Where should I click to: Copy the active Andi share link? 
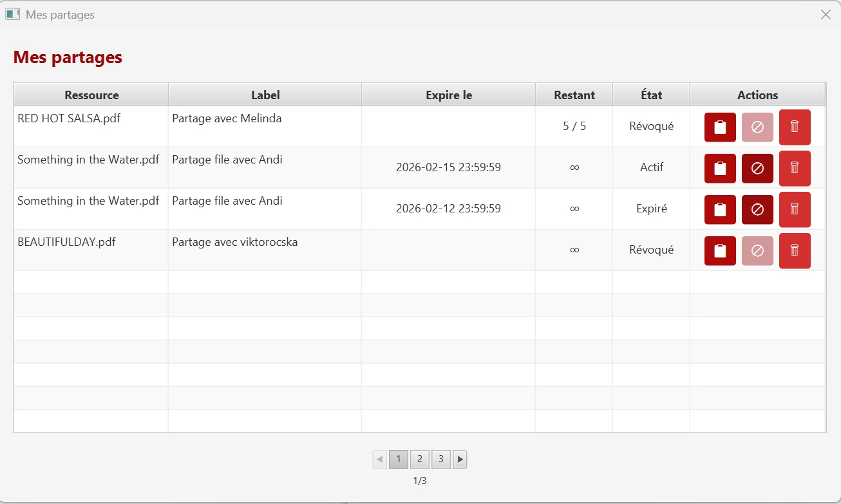point(719,168)
